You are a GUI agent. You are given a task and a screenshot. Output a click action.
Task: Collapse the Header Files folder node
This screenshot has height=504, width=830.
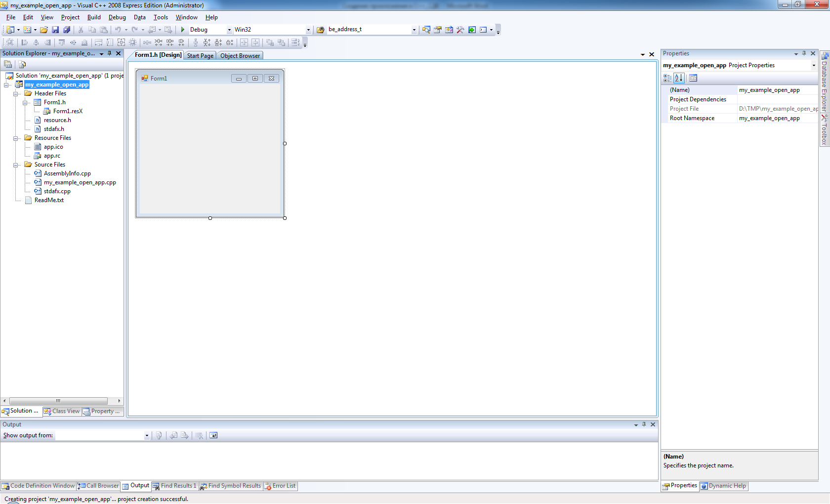(x=16, y=93)
